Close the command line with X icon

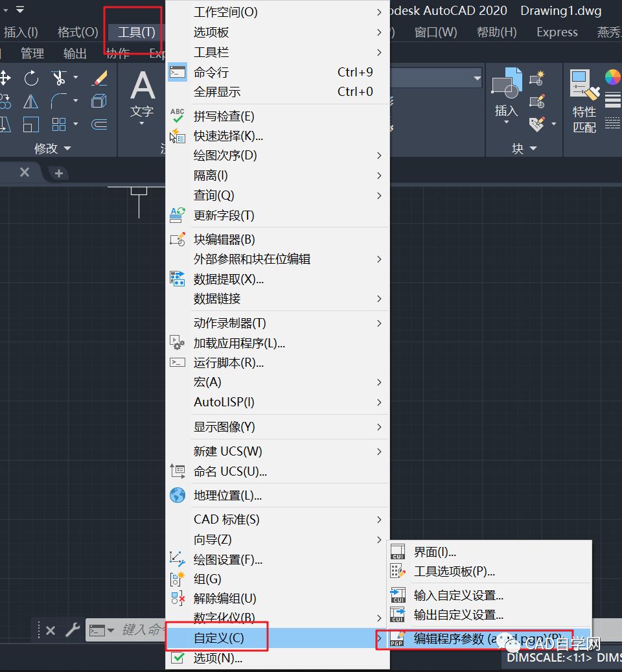(50, 631)
